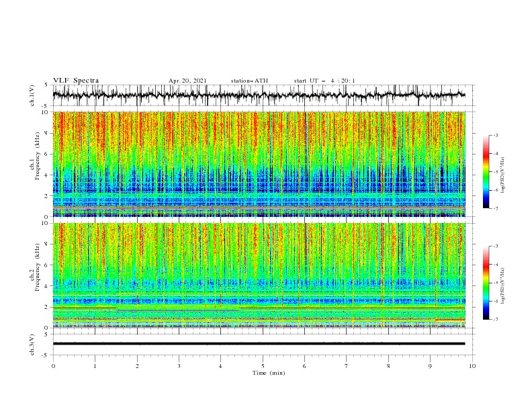Click the ch.2 colorbar log(PSD) label
532x411 pixels.
(x=503, y=286)
